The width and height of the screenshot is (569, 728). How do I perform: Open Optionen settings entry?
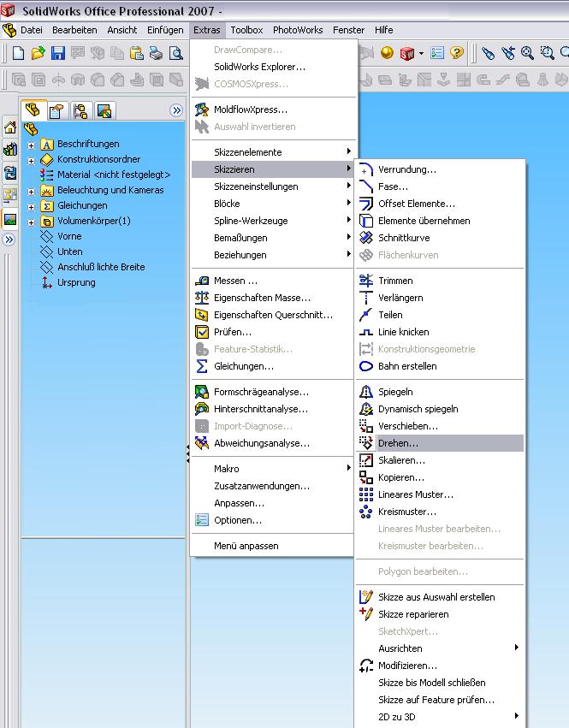click(274, 520)
